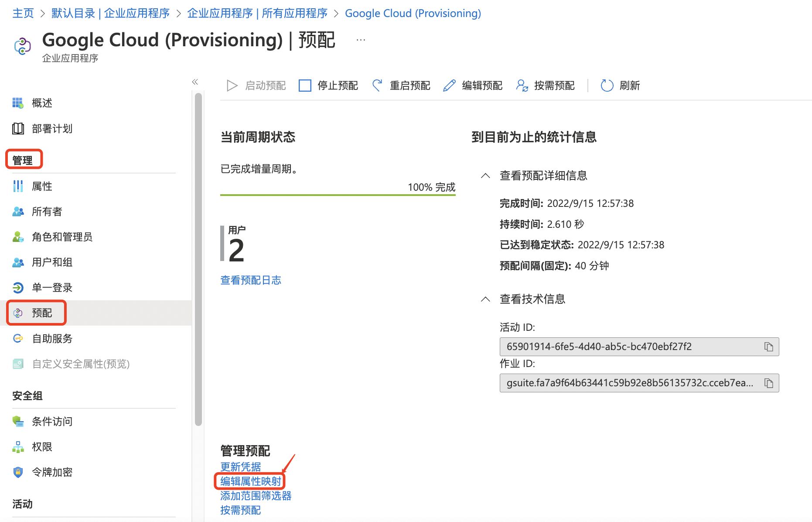
Task: Click 更新凭据 link
Action: (x=241, y=467)
